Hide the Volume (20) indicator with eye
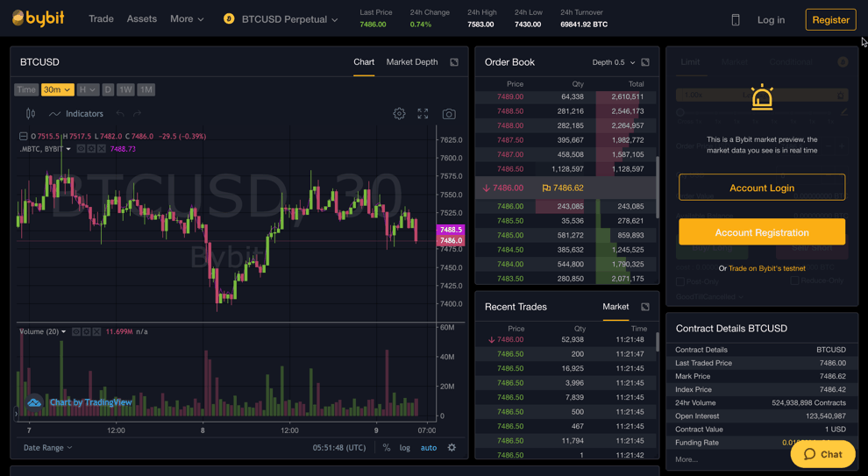868x476 pixels. [76, 331]
